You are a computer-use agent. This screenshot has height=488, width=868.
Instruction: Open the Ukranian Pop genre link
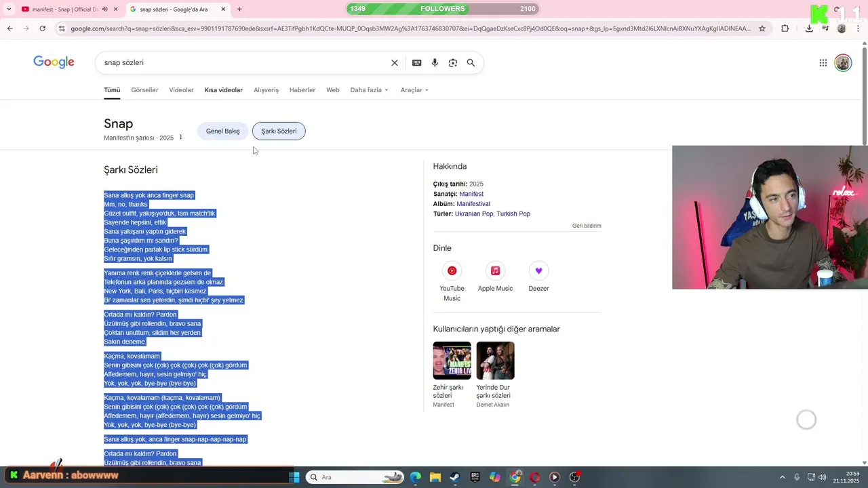[474, 213]
